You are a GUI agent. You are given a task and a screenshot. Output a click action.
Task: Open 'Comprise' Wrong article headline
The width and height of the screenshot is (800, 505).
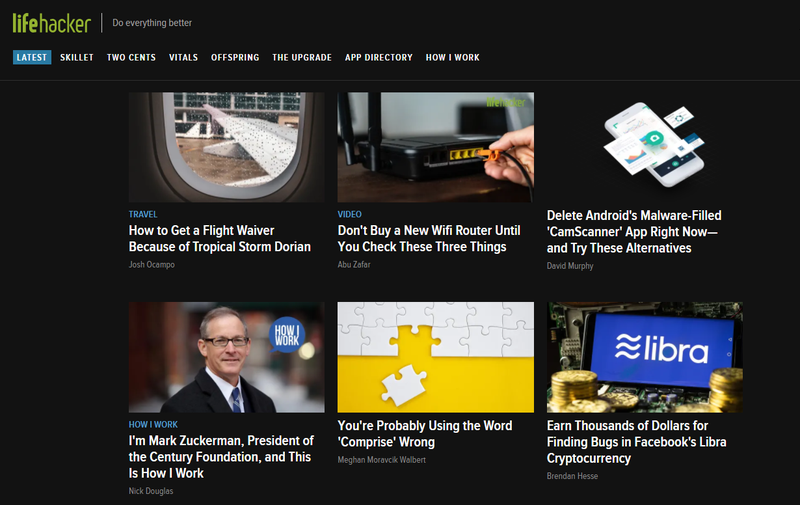(425, 434)
